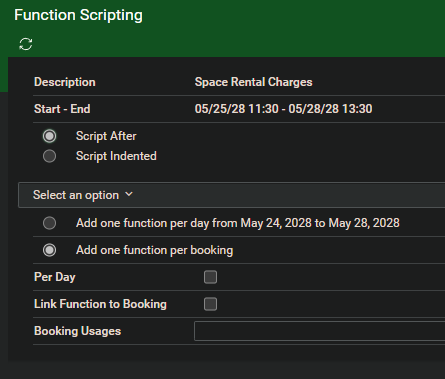Click the 'Link Function to Booking' label text
445x379 pixels.
[x=100, y=304]
